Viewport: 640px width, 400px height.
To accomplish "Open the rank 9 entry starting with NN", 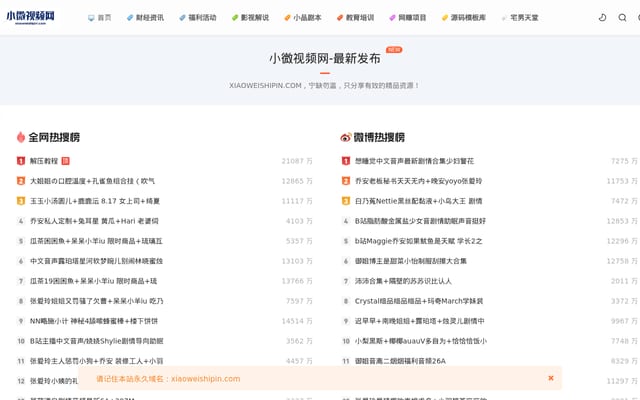I will coord(94,321).
